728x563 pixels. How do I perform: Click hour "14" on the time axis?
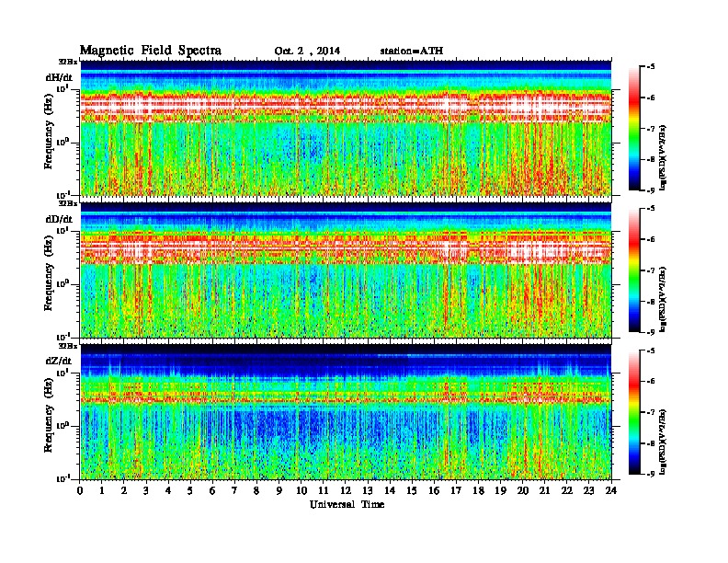[390, 491]
